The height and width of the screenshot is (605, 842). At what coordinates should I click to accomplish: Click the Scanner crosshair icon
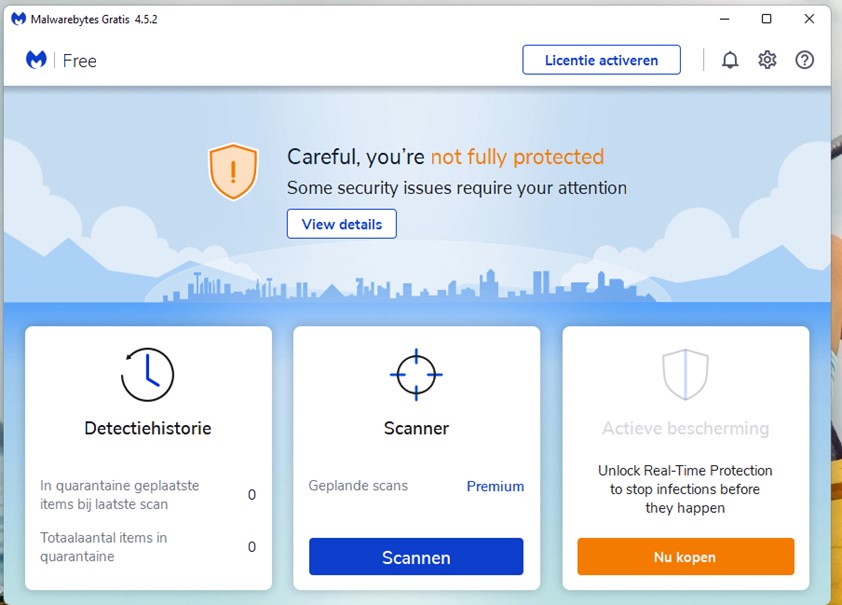coord(416,375)
